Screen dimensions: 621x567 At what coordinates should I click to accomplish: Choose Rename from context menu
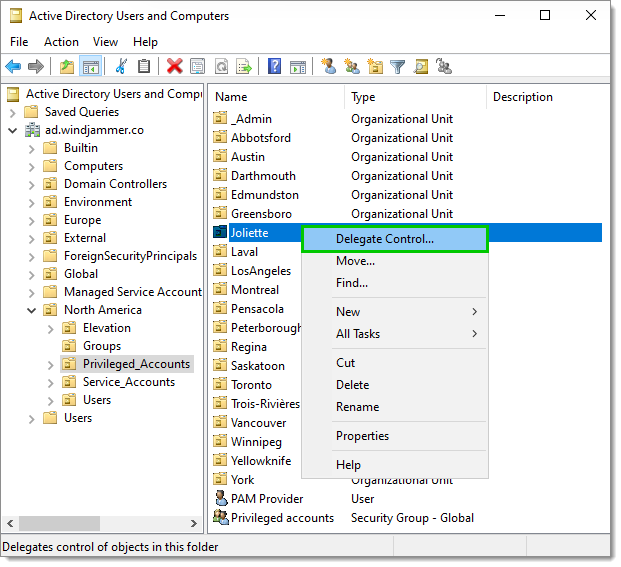coord(395,407)
